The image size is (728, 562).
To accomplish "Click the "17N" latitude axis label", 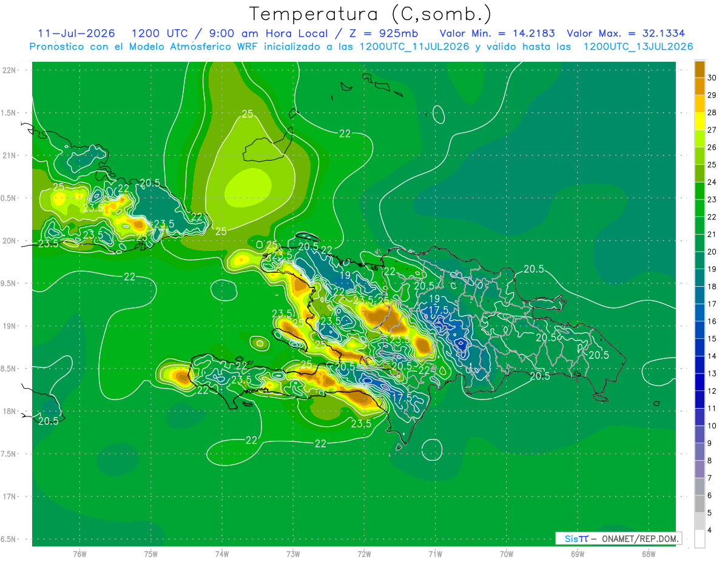I will 10,497.
